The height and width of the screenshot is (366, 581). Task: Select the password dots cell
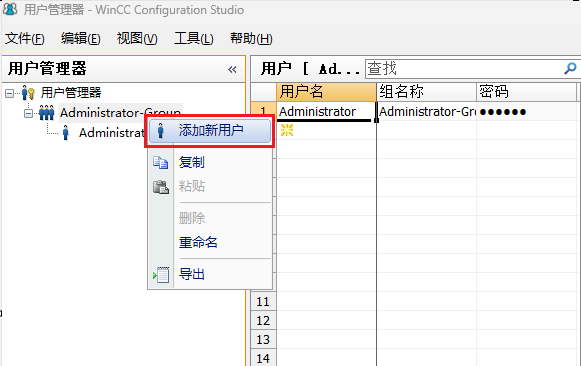coord(527,112)
